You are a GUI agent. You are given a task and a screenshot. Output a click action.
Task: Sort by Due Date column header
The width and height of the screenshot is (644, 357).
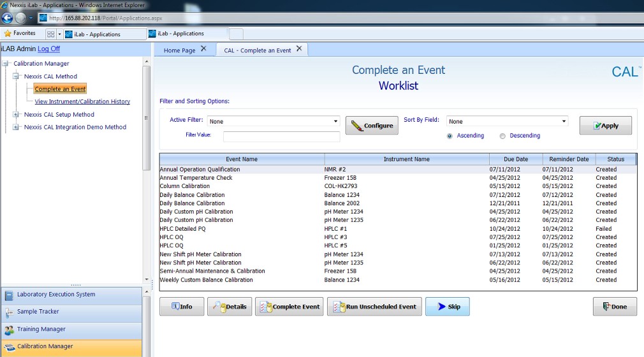pos(516,159)
